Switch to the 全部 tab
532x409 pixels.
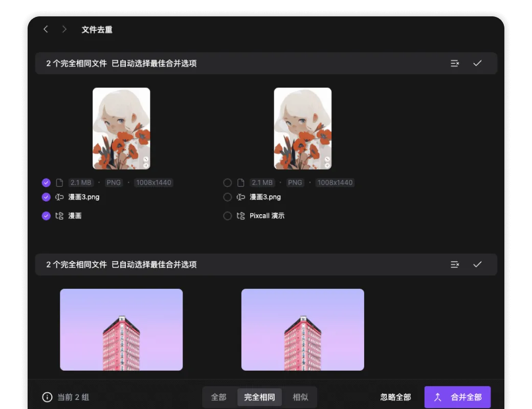pos(219,397)
